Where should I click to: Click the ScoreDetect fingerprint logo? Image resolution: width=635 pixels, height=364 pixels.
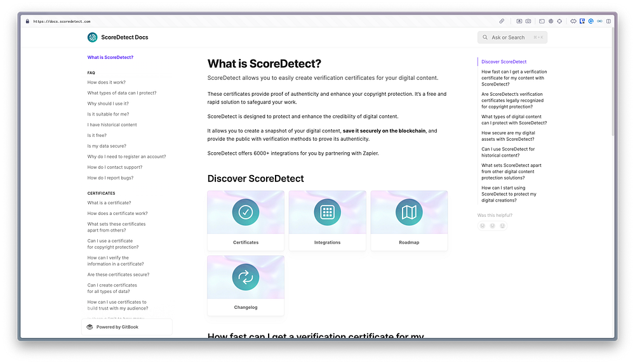92,37
